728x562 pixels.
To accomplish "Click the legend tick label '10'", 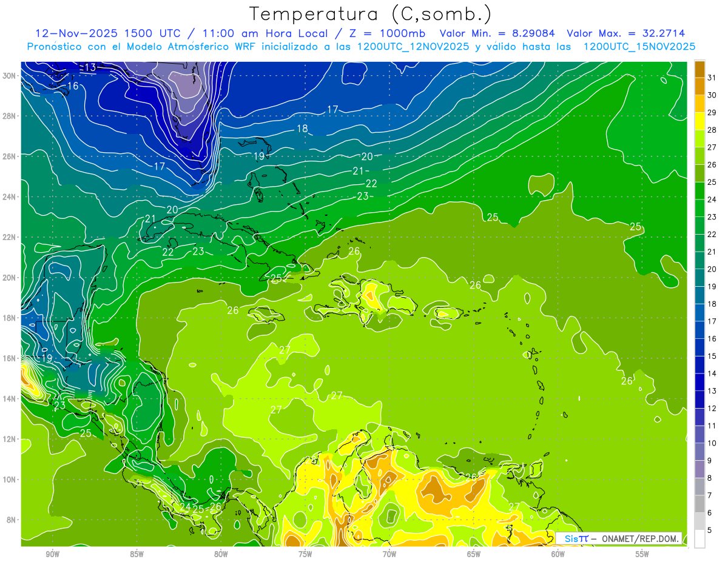I will [712, 443].
